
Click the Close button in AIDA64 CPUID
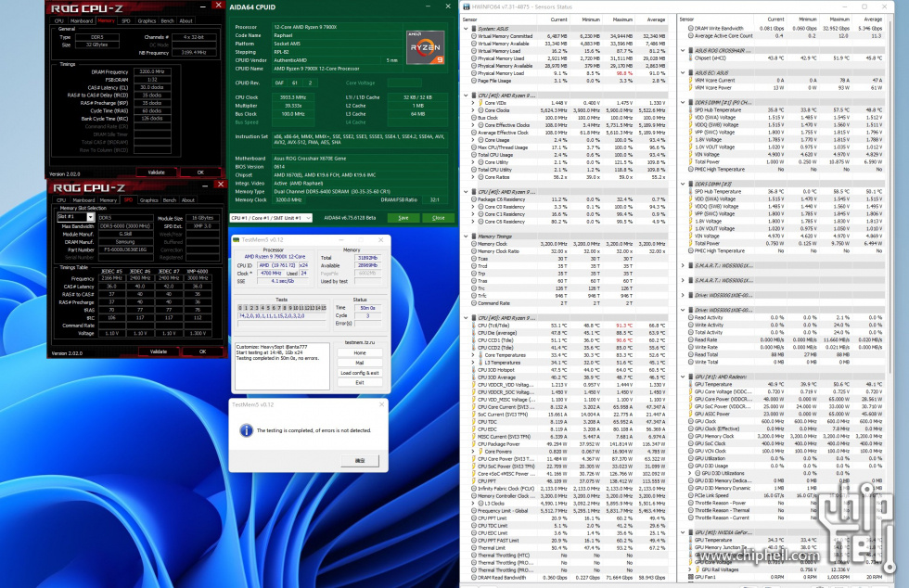[438, 218]
